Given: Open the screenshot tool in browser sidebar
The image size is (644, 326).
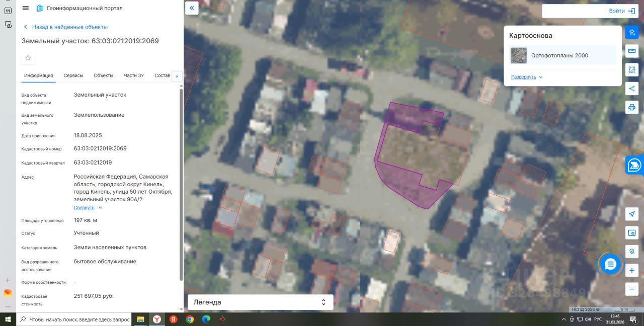Looking at the screenshot, I should pos(8,24).
